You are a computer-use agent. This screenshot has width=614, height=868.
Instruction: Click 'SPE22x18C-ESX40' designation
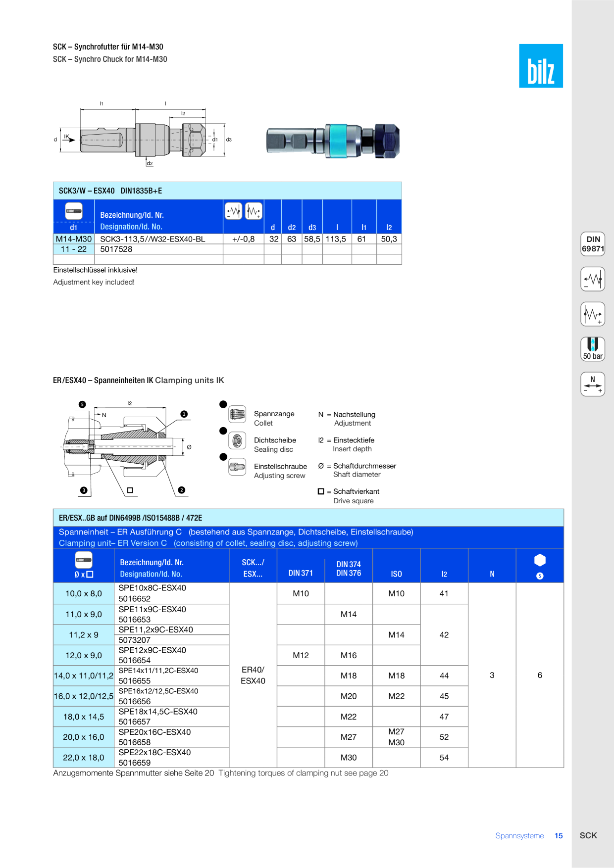(x=154, y=752)
